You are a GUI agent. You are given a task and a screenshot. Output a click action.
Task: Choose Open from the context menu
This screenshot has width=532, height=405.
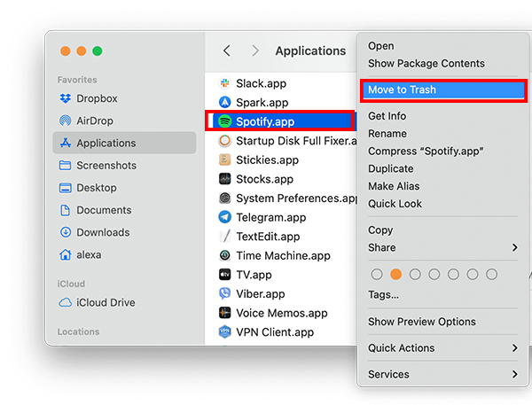pyautogui.click(x=381, y=45)
